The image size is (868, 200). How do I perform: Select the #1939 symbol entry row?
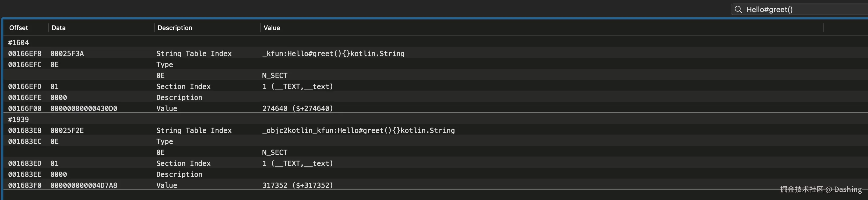[19, 120]
